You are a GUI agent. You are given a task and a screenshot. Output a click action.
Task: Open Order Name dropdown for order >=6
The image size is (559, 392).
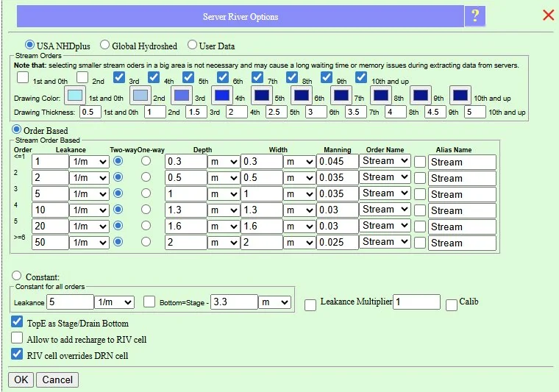pos(385,242)
